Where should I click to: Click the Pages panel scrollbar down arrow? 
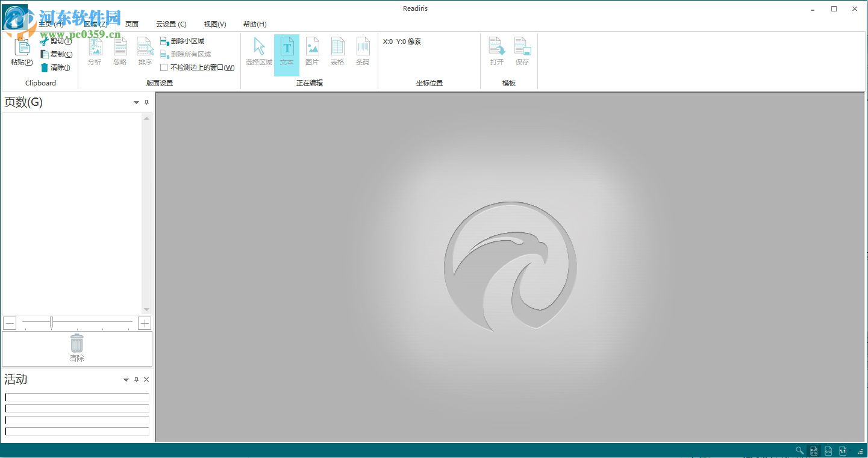pos(146,309)
